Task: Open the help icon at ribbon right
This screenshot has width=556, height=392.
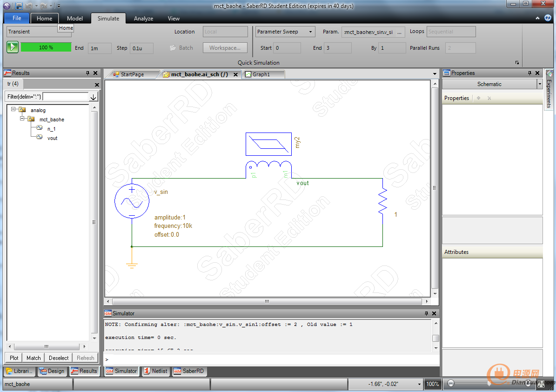Action: point(548,18)
